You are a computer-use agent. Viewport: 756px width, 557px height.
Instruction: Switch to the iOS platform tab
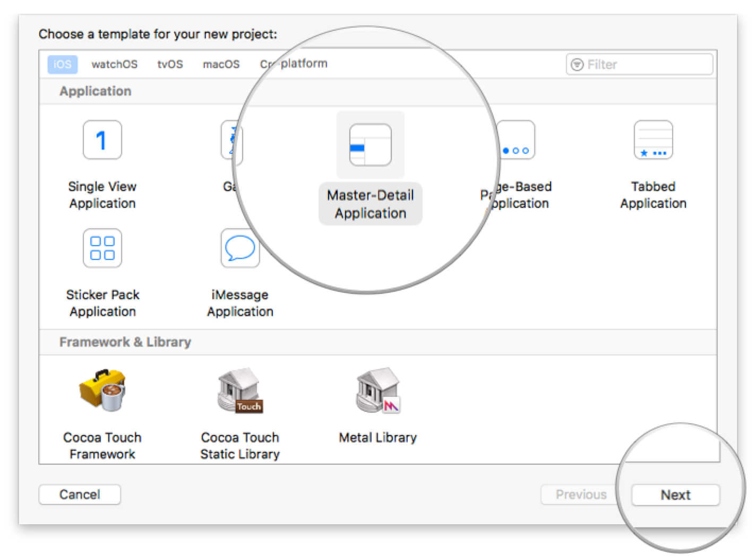[x=63, y=64]
